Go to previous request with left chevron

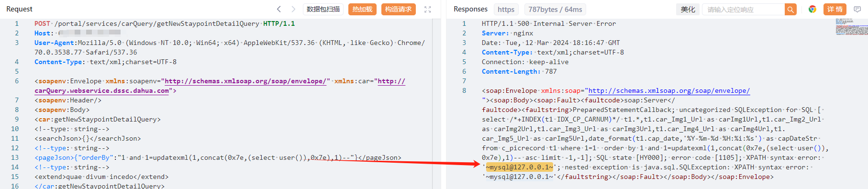279,9
